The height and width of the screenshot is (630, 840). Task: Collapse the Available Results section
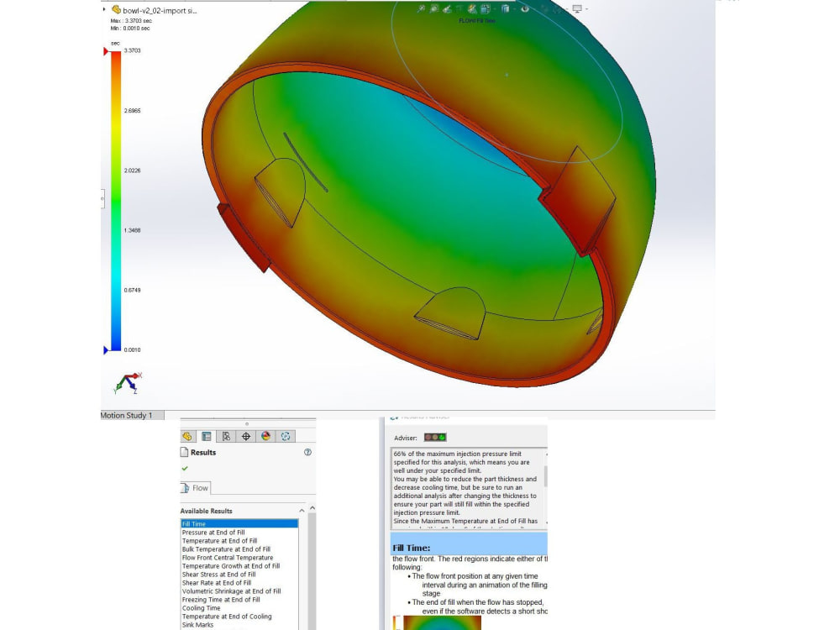pyautogui.click(x=302, y=511)
